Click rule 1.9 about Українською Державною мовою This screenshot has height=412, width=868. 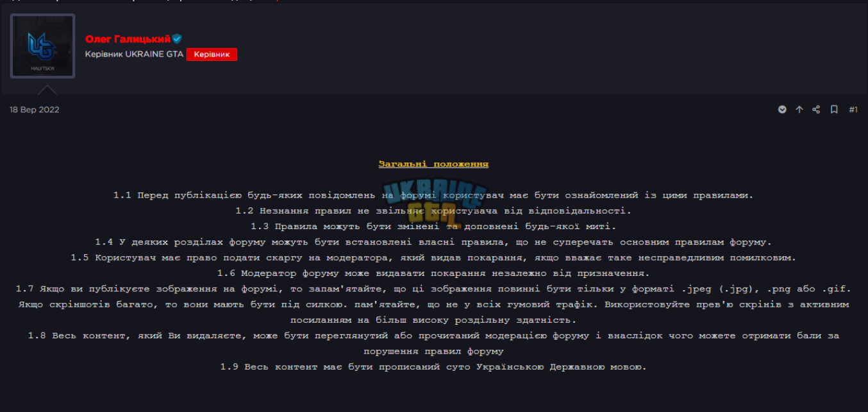click(x=433, y=367)
